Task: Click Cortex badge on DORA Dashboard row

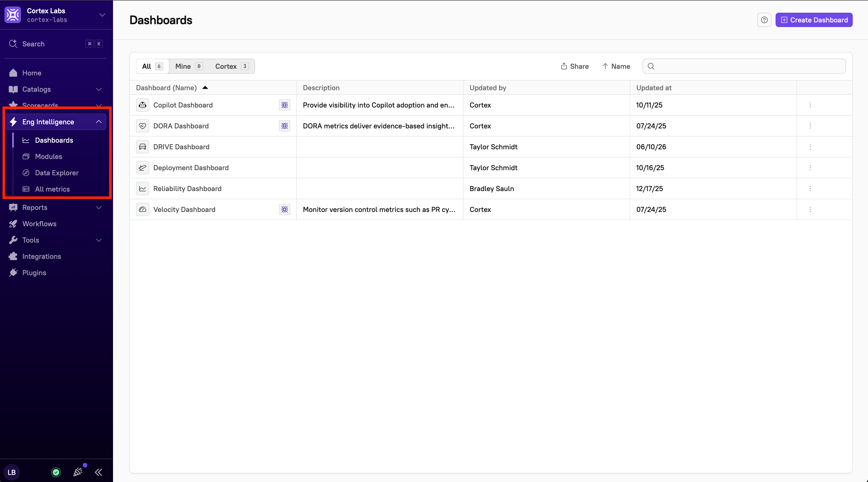Action: tap(284, 126)
